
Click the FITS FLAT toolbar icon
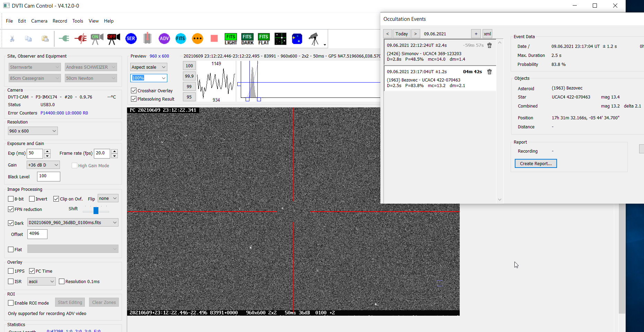pos(264,39)
